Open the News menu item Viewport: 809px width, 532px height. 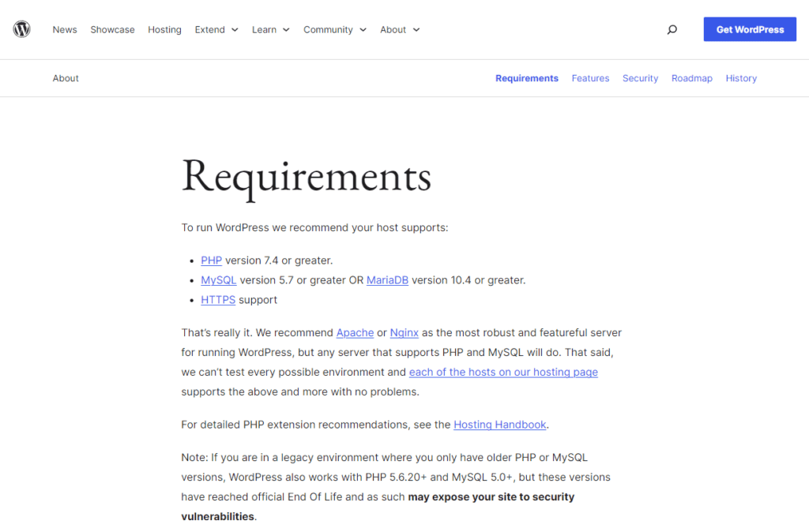pos(65,29)
